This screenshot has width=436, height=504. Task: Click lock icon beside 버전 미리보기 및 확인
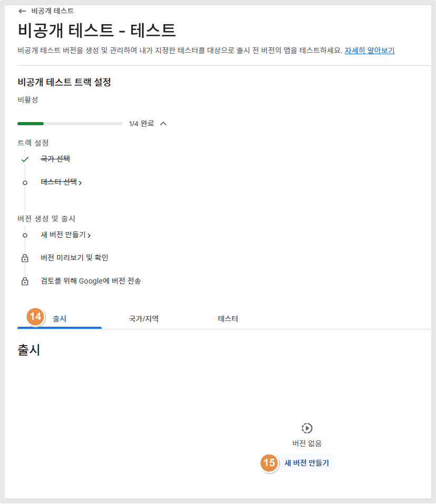point(25,258)
